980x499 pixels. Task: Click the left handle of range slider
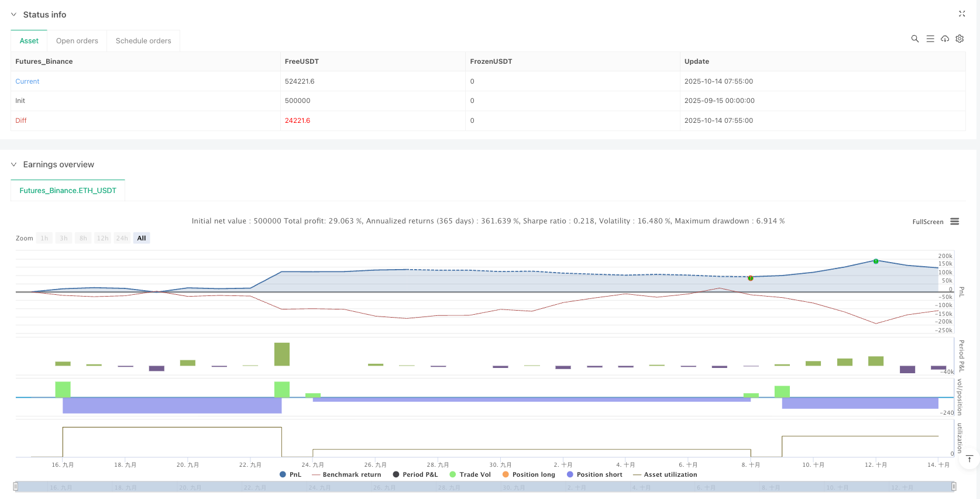pyautogui.click(x=16, y=486)
